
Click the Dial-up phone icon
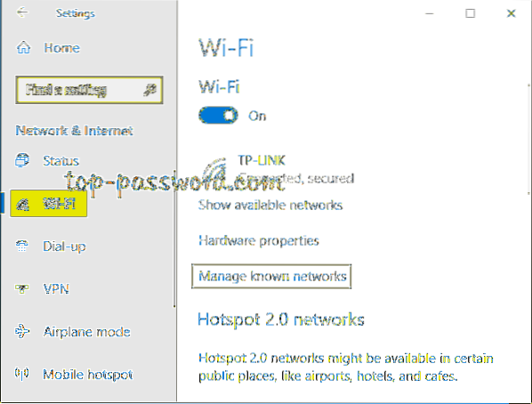click(22, 246)
